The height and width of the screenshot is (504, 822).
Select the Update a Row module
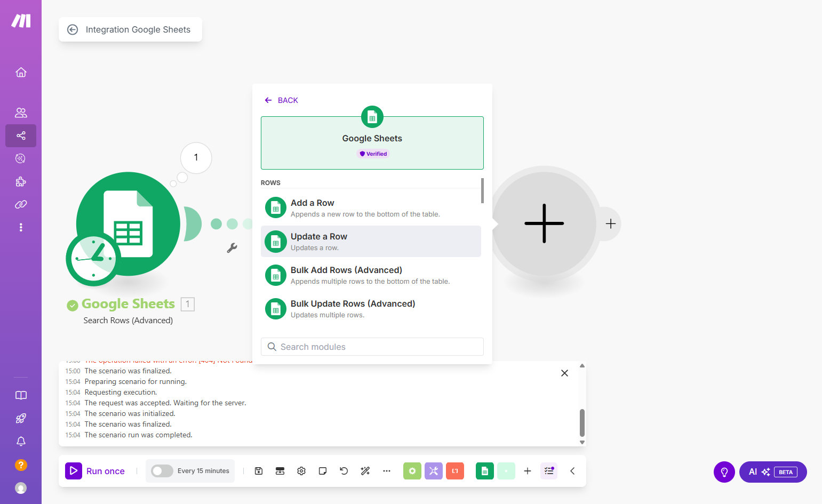pos(371,242)
